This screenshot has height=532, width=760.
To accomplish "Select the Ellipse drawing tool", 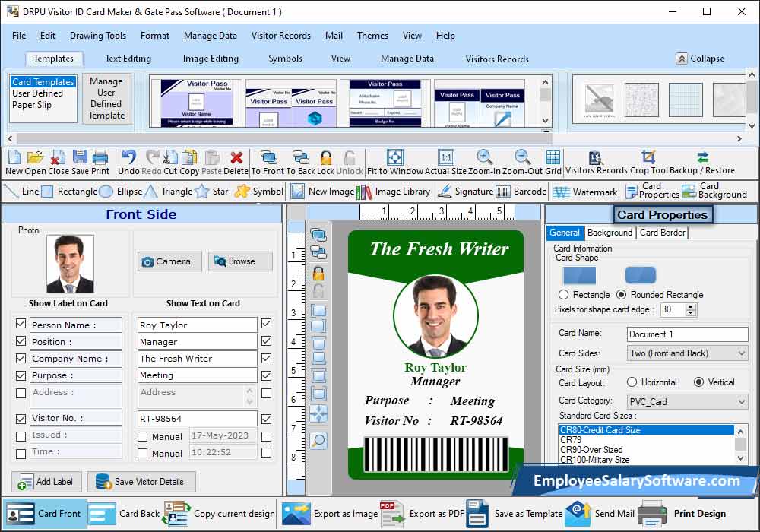I will [x=121, y=192].
